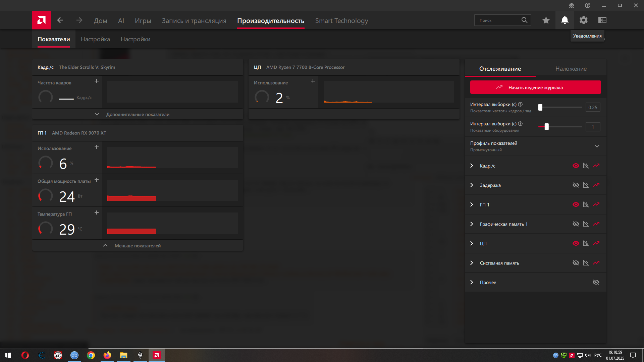
Task: Toggle logging trend icon for Системная память
Action: point(596,263)
